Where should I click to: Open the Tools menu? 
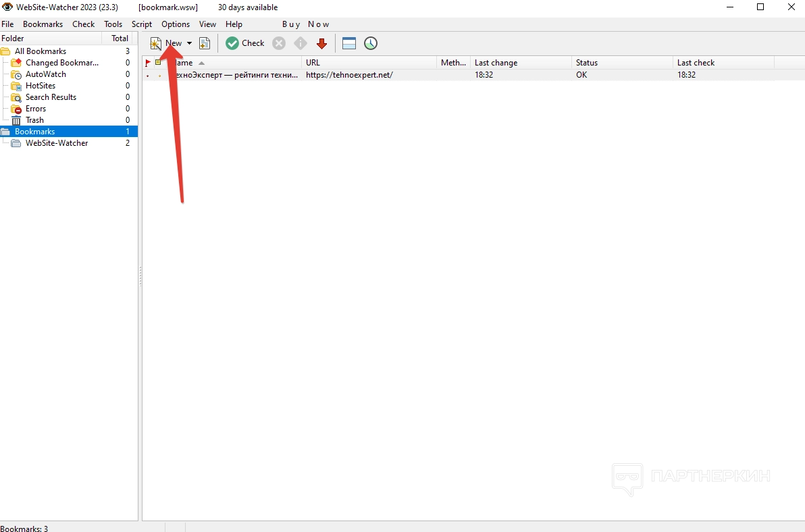(113, 24)
